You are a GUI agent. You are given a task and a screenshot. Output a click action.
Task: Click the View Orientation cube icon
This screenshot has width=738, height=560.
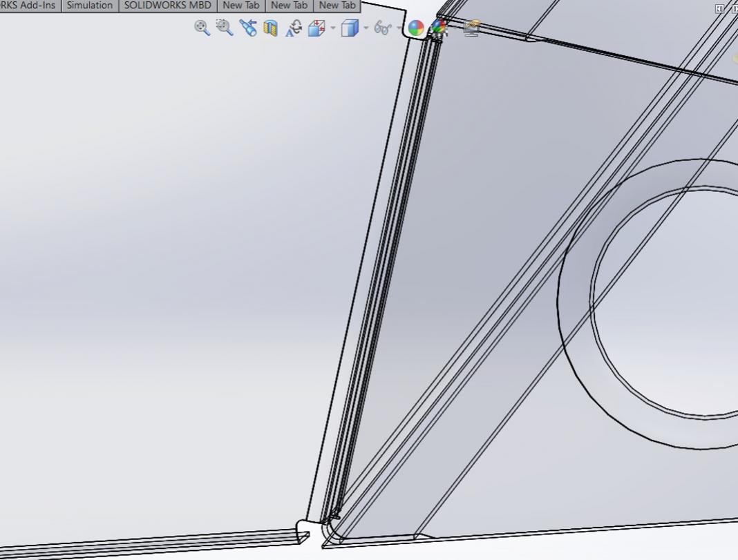pos(316,28)
